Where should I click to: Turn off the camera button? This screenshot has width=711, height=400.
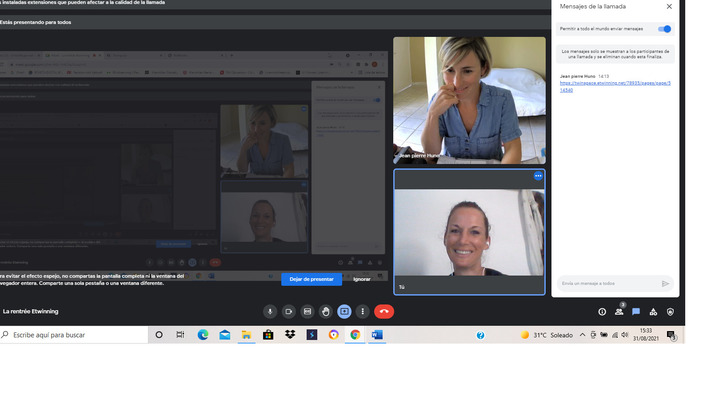288,311
